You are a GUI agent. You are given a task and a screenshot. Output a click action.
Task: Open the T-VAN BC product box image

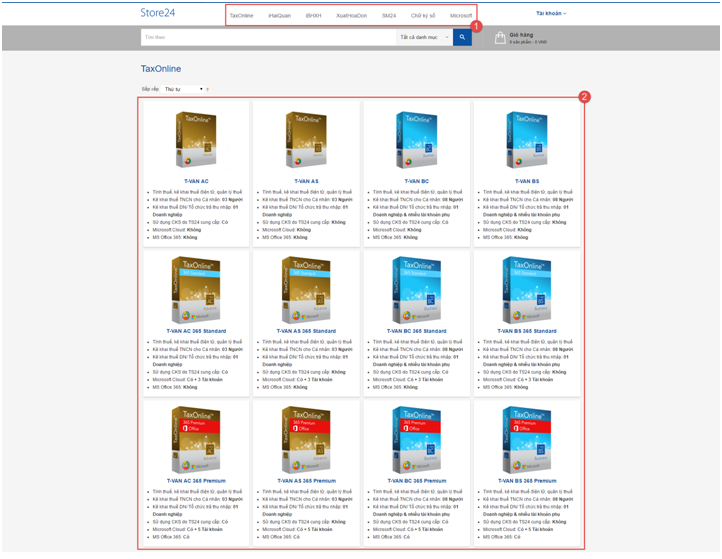point(417,139)
